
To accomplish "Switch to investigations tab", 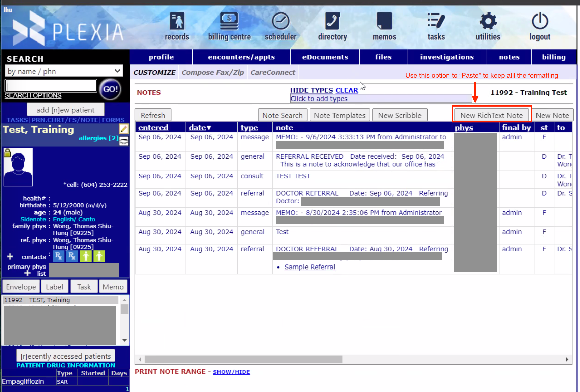I will pyautogui.click(x=447, y=57).
